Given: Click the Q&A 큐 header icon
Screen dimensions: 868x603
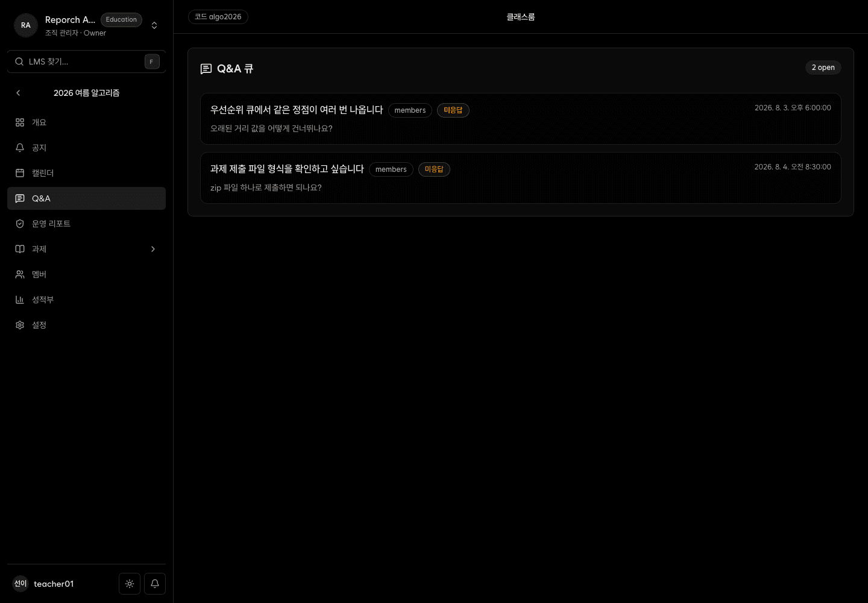Looking at the screenshot, I should [206, 69].
